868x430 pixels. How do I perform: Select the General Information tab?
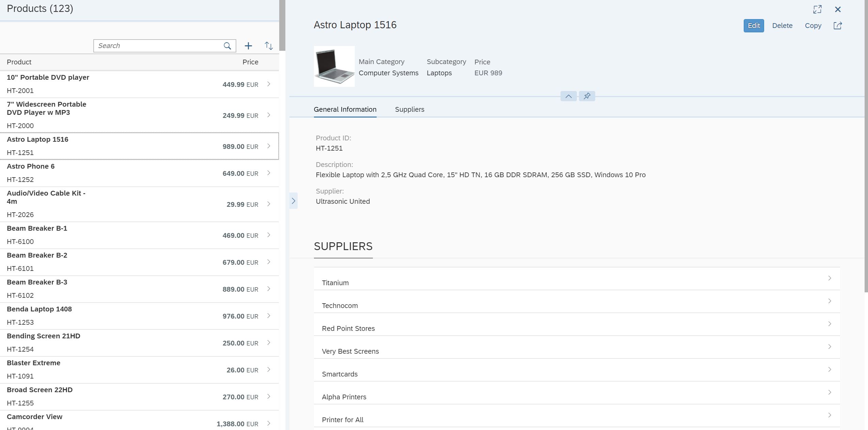point(345,109)
